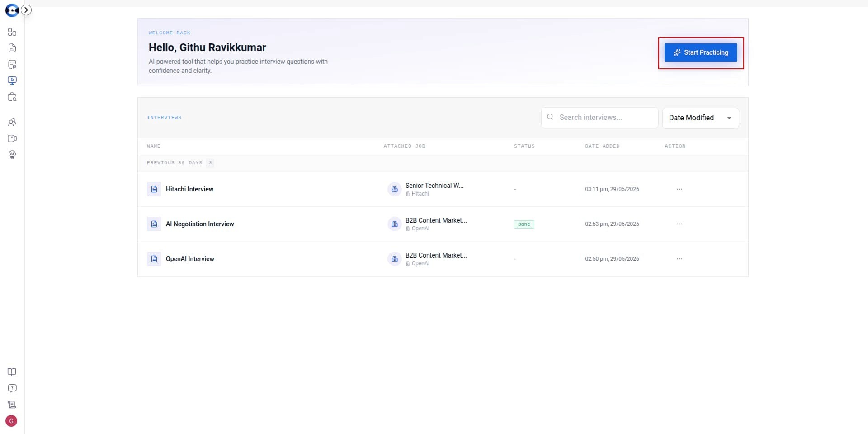Click the Done status badge
This screenshot has height=434, width=868.
pyautogui.click(x=524, y=224)
